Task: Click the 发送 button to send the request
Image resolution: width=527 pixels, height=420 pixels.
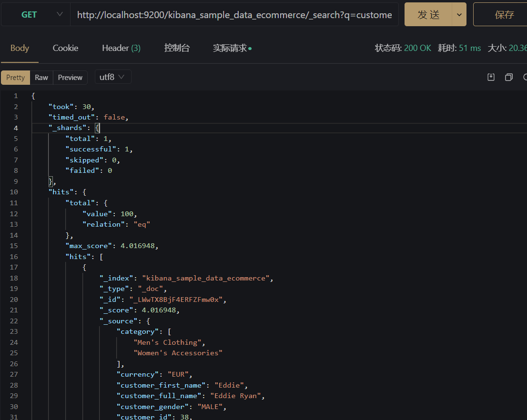Action: click(428, 15)
